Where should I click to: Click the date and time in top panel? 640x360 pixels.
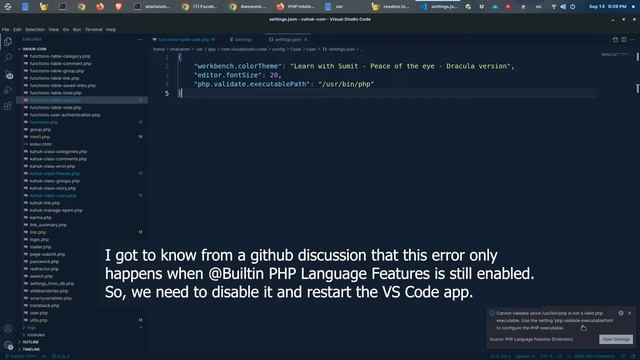607,7
